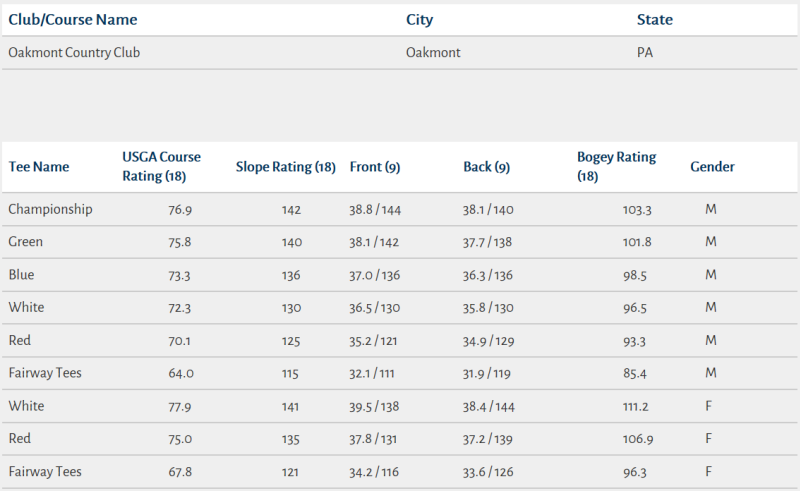Click course rating 75.0

[180, 439]
